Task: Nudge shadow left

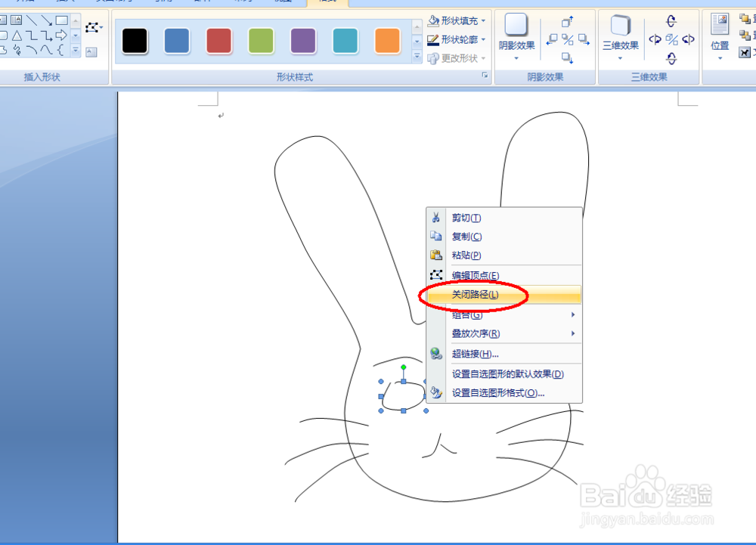Action: 552,39
